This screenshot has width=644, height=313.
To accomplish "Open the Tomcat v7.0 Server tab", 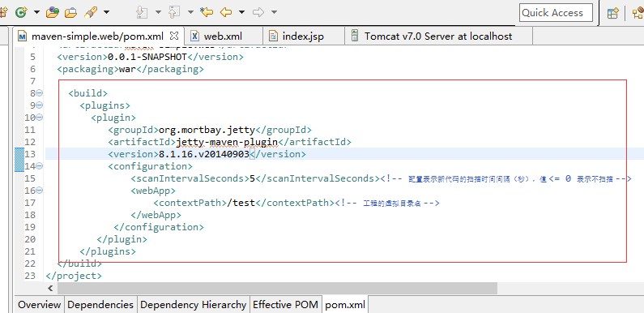I will pyautogui.click(x=438, y=36).
